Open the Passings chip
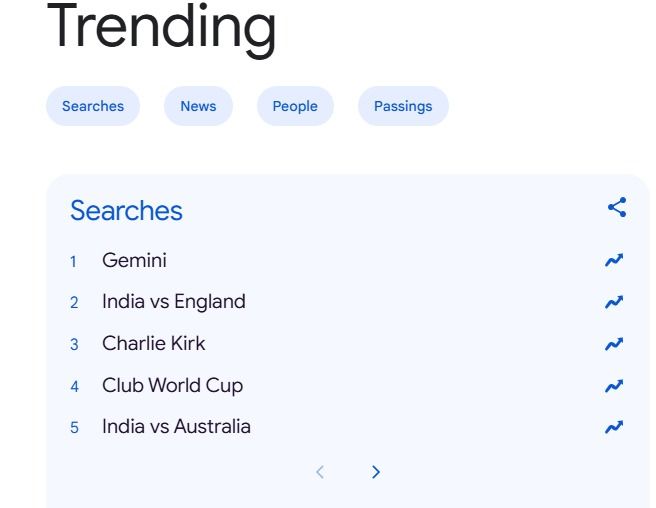The height and width of the screenshot is (508, 656). tap(403, 106)
